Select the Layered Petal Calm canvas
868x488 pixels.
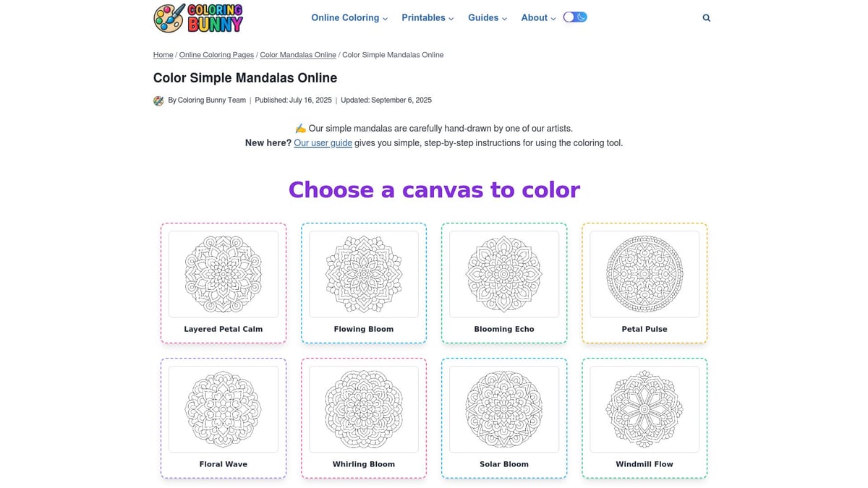point(223,275)
